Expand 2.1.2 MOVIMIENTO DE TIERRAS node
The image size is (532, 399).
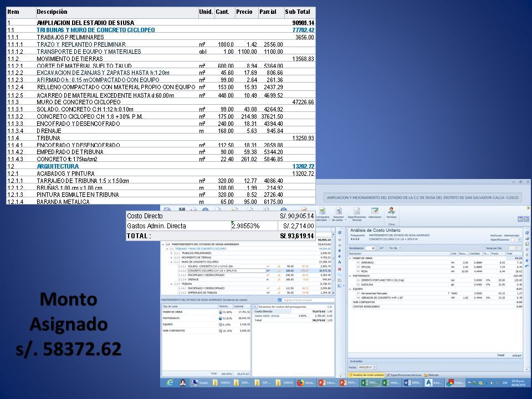(171, 258)
